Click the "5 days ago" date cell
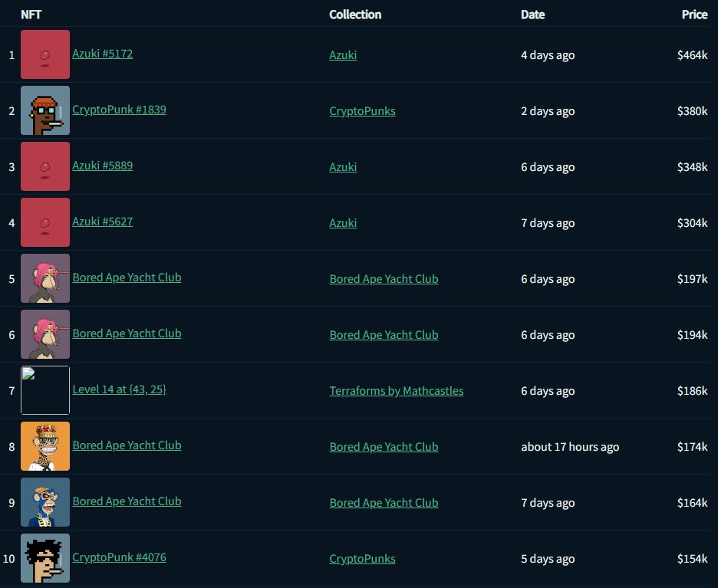Viewport: 718px width, 588px height. 548,559
